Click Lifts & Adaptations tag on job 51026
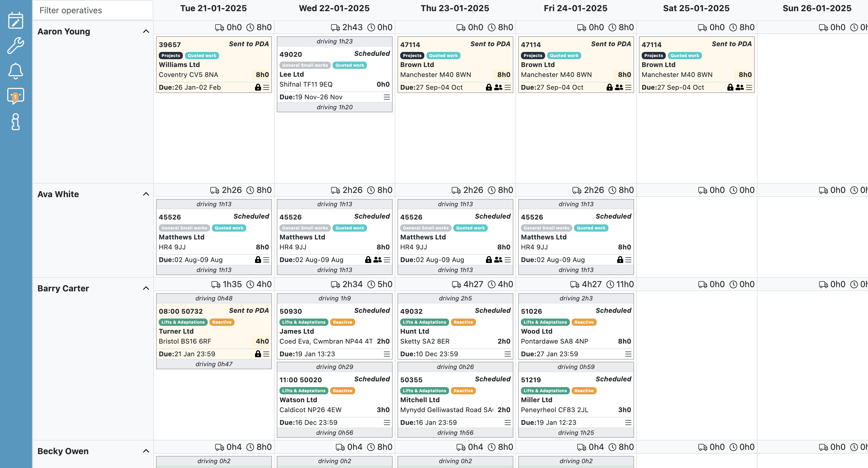 pos(545,322)
